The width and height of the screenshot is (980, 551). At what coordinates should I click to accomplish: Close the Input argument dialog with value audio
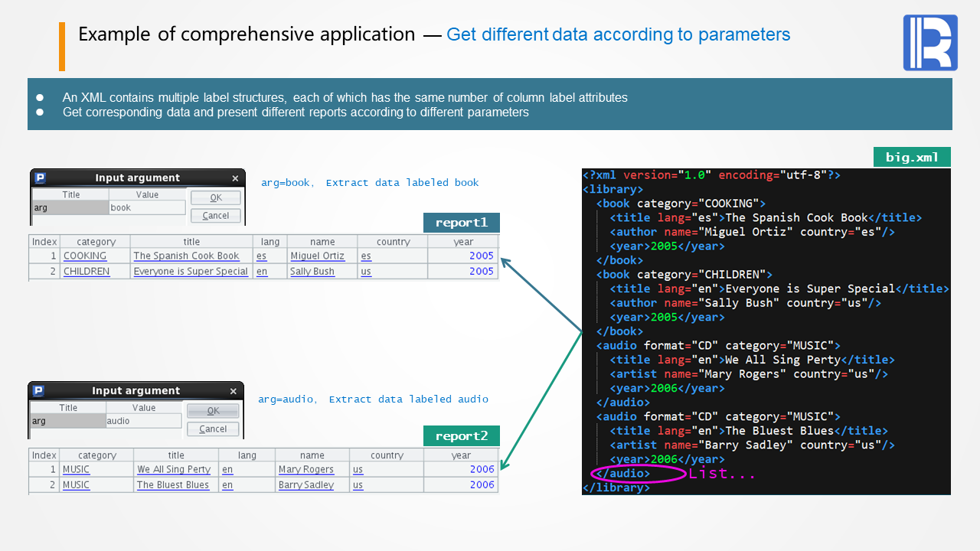pos(234,391)
